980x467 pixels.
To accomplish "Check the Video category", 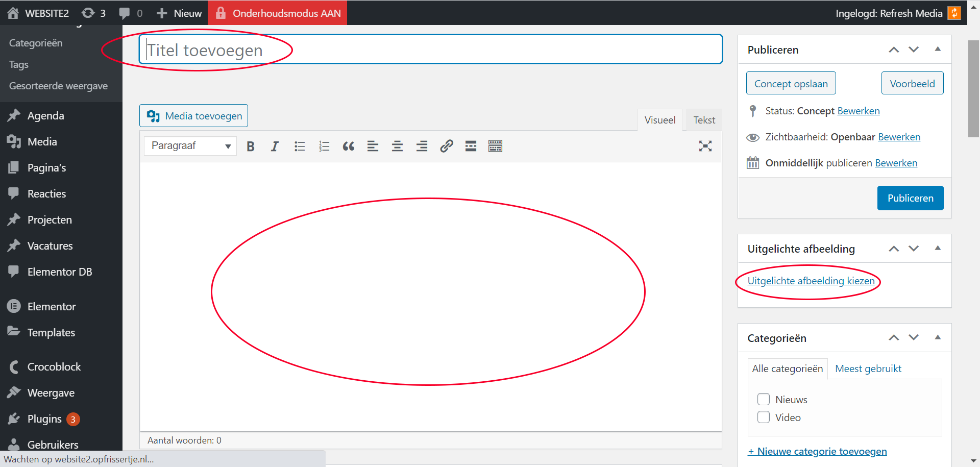I will click(x=764, y=417).
